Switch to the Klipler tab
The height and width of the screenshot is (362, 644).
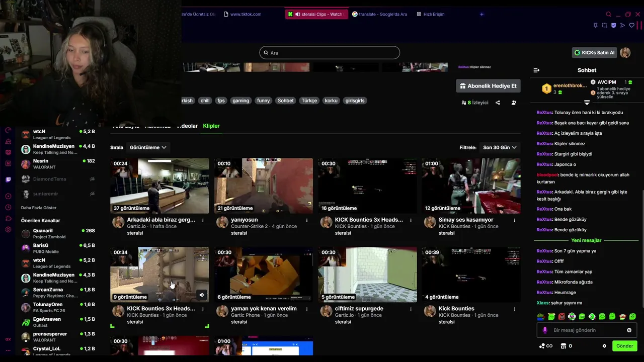pyautogui.click(x=211, y=126)
